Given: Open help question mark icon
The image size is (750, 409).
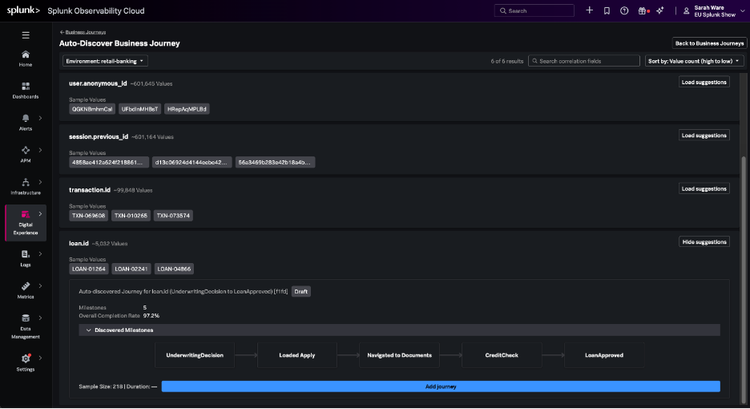Looking at the screenshot, I should [x=624, y=11].
